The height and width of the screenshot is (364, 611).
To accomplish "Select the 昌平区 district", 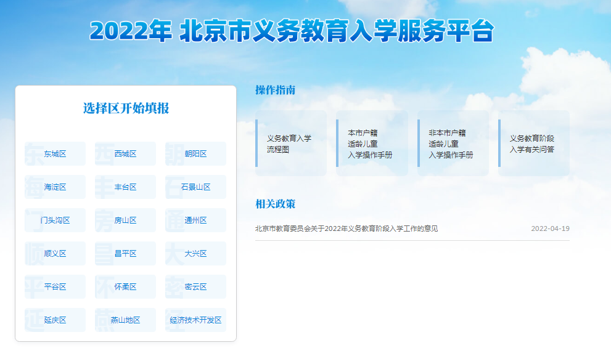I will point(125,254).
